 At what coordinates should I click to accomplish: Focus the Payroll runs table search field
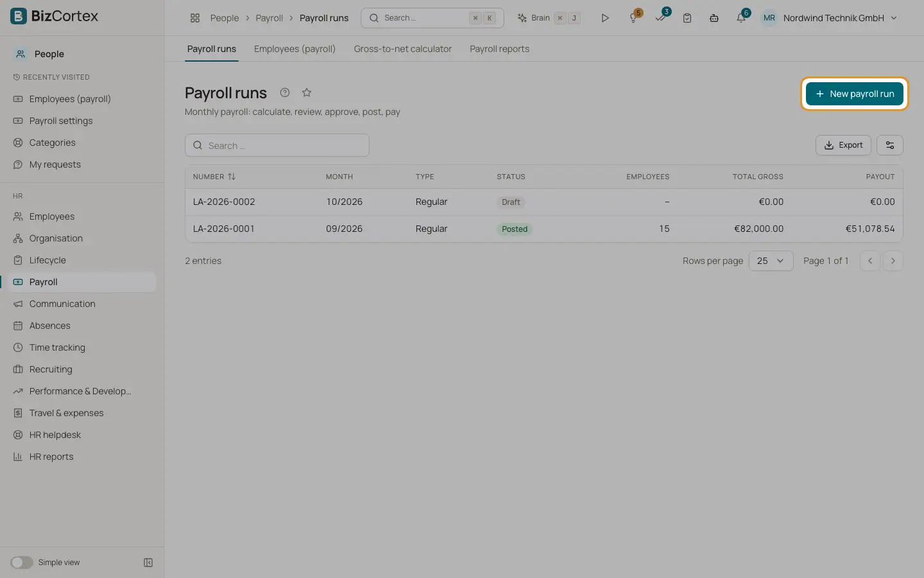tap(277, 145)
